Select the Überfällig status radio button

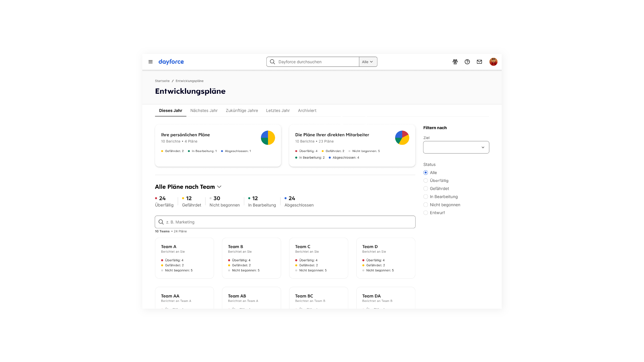pos(425,180)
